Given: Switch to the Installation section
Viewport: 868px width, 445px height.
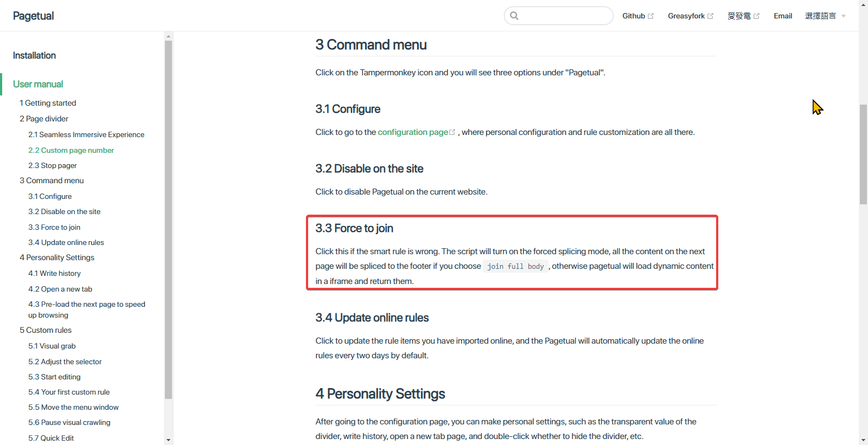Looking at the screenshot, I should [34, 55].
